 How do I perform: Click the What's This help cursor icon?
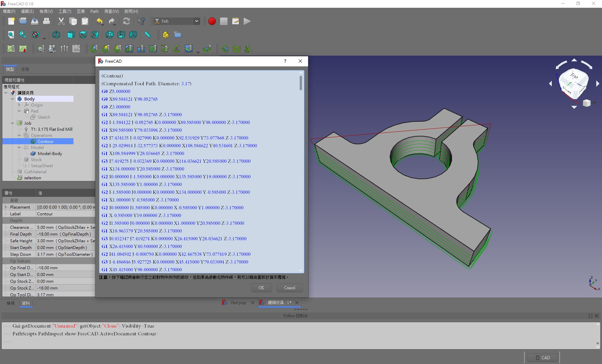coord(141,21)
